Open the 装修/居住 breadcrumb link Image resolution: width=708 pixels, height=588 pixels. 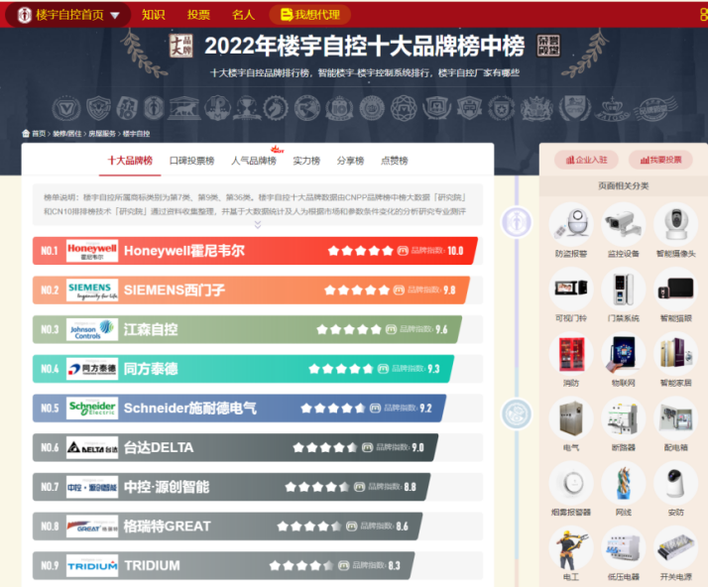tap(67, 134)
